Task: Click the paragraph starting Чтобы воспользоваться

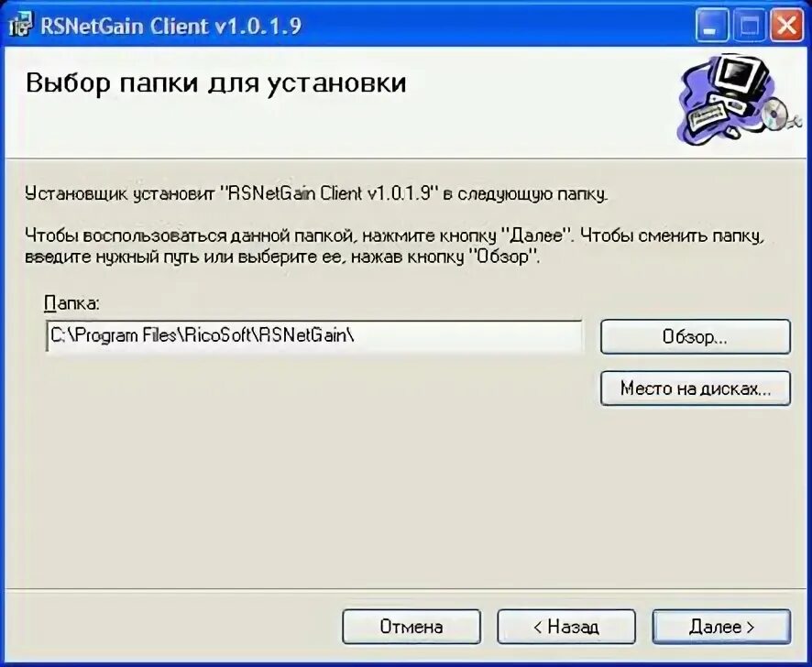Action: pyautogui.click(x=395, y=246)
